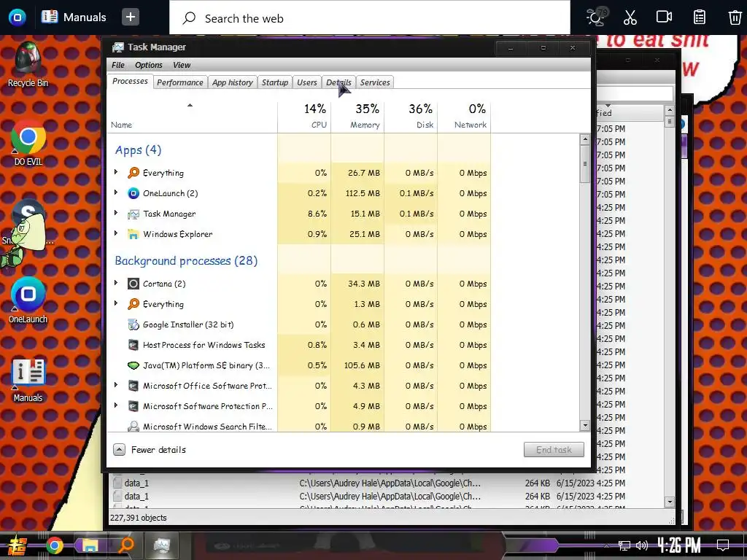
Task: Sort processes by CPU column
Action: pyautogui.click(x=304, y=117)
